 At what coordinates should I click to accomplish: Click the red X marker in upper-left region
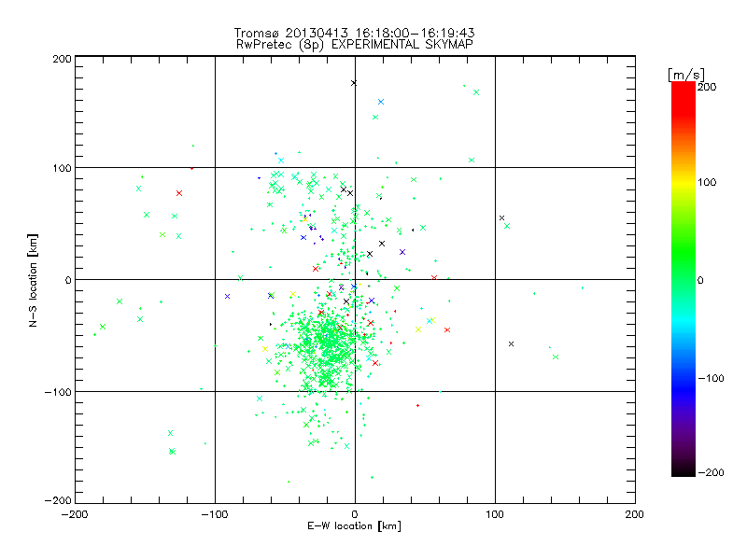[x=179, y=193]
